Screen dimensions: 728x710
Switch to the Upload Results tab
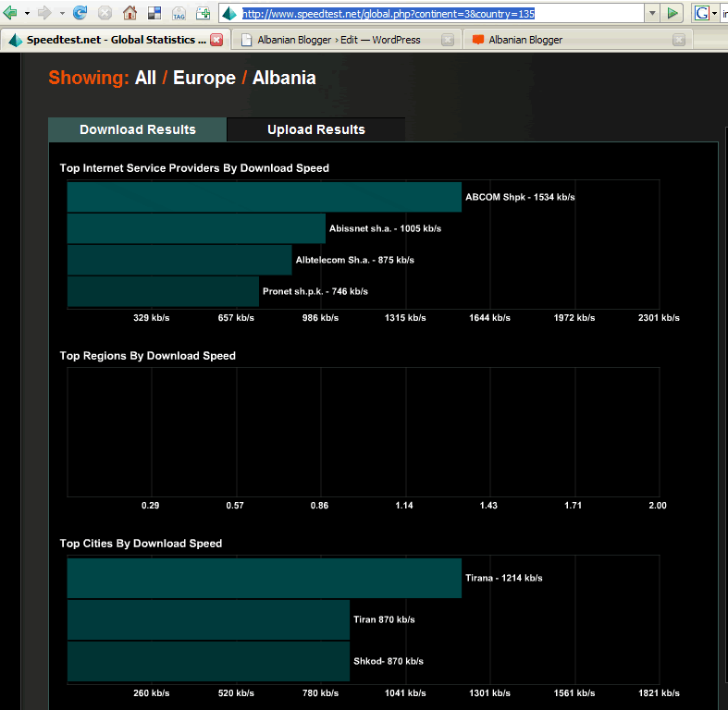[x=316, y=129]
